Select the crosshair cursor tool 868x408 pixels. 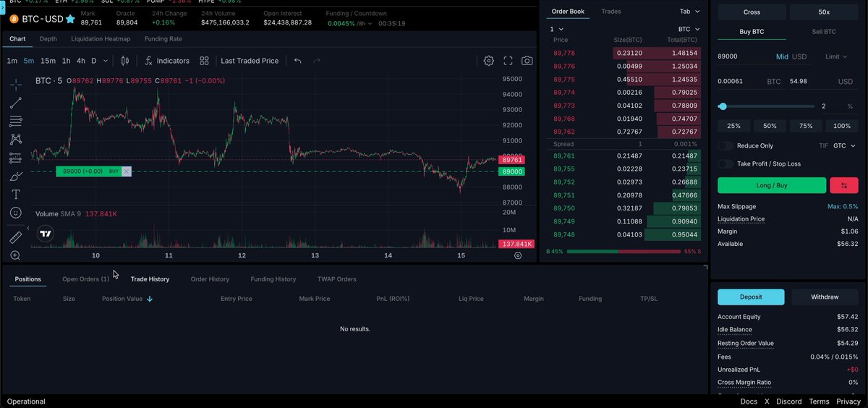pyautogui.click(x=15, y=85)
